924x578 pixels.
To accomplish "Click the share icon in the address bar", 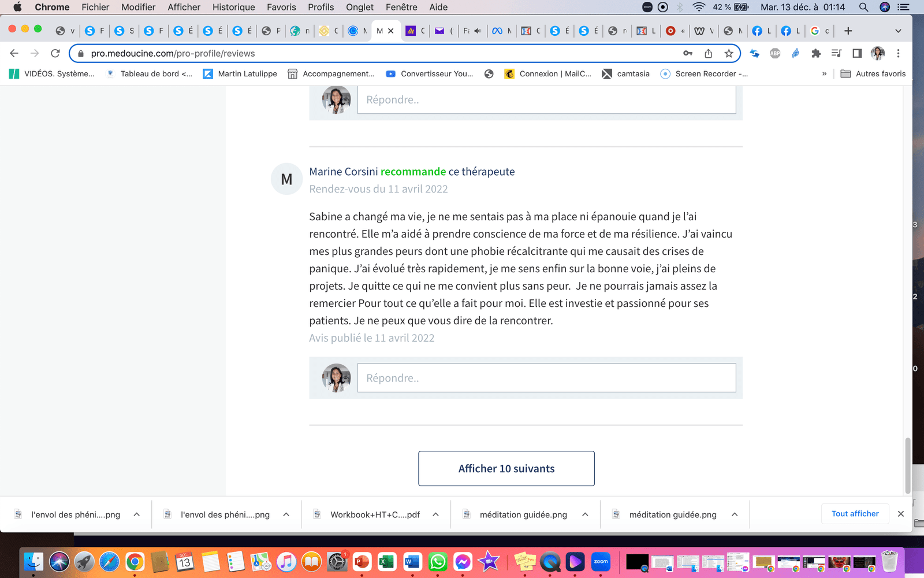I will pyautogui.click(x=708, y=53).
